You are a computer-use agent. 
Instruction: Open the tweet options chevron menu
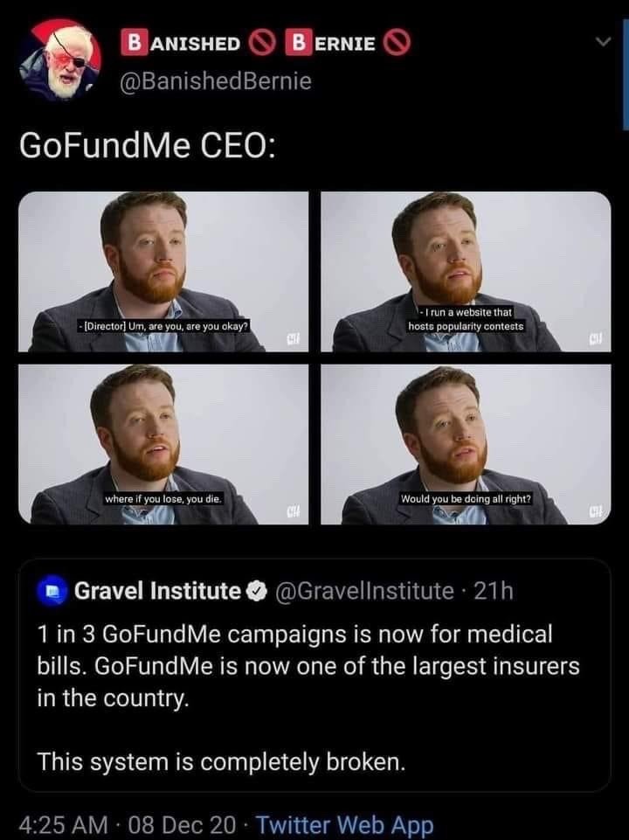click(602, 42)
